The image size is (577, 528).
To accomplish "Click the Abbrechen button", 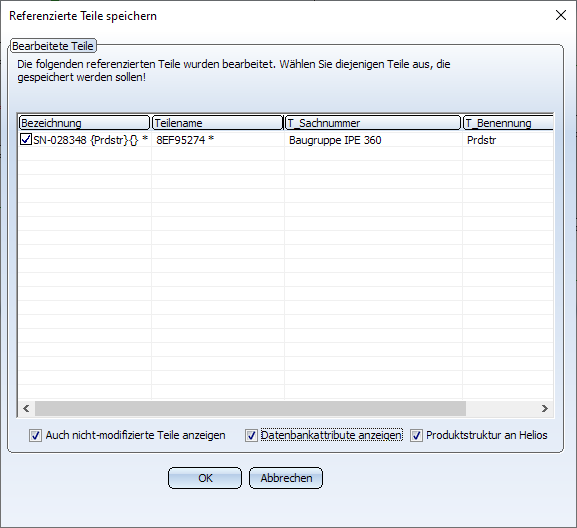I will coord(286,478).
